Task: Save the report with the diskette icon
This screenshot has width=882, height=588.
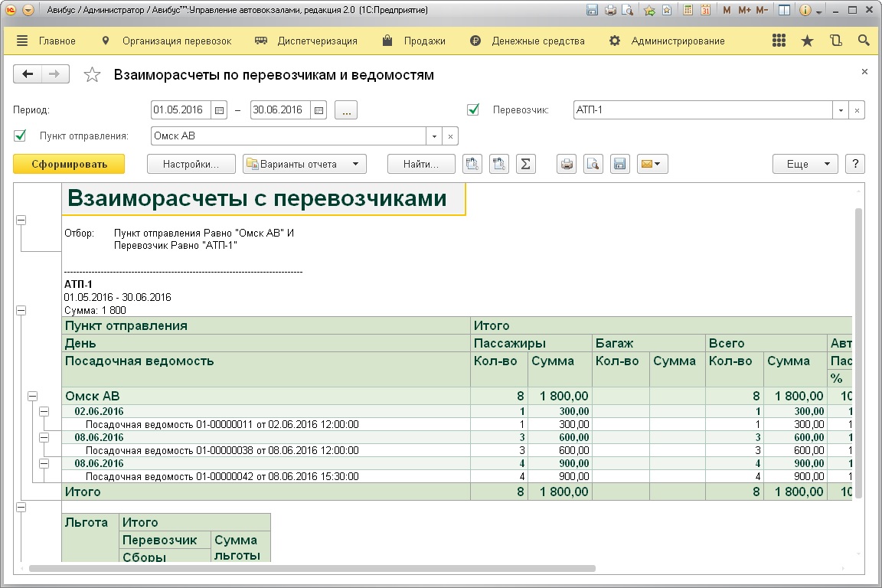Action: coord(620,164)
